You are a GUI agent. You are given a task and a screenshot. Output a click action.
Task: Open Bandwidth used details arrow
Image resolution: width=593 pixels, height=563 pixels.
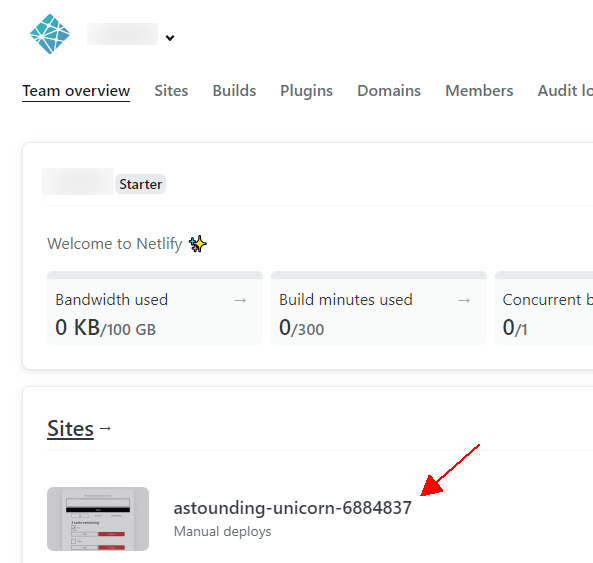click(240, 300)
